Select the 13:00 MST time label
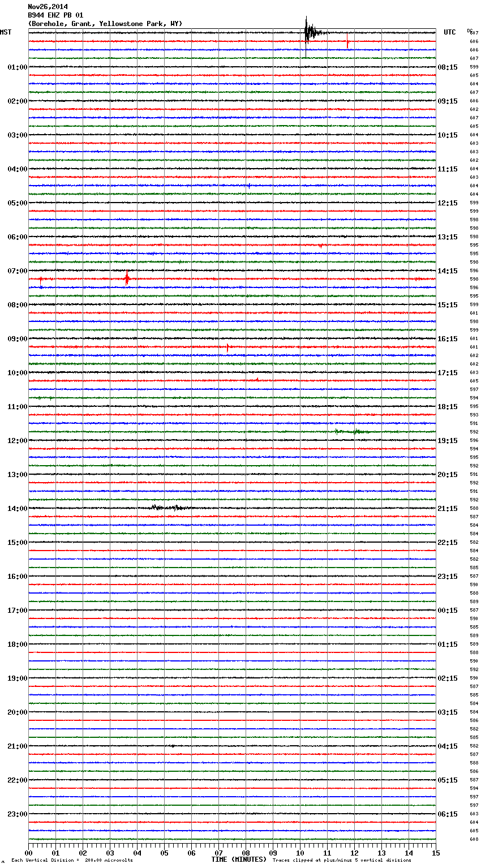The height and width of the screenshot is (868, 481). point(18,475)
